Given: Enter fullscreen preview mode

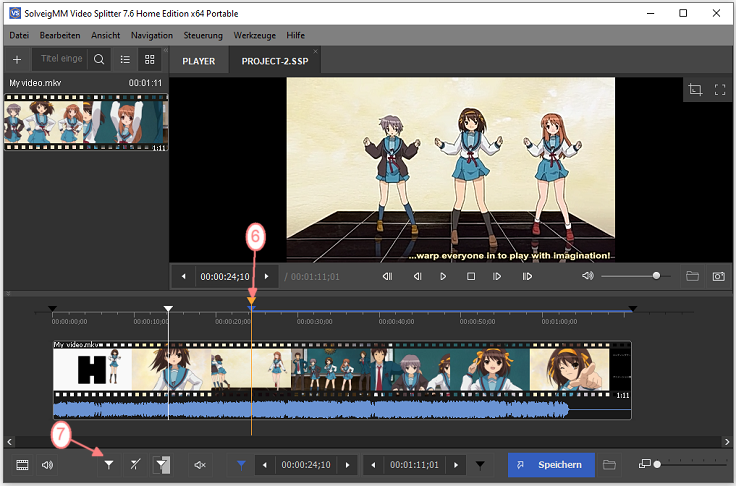Looking at the screenshot, I should click(720, 89).
